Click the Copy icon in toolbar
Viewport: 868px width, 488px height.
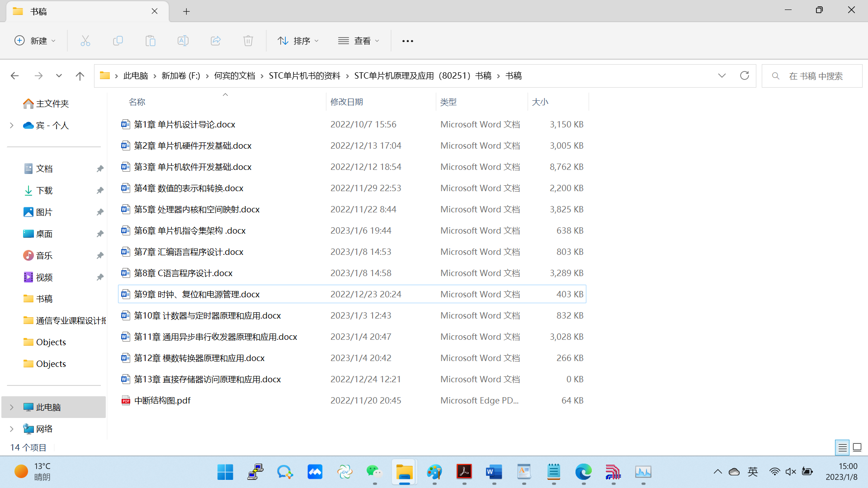click(x=118, y=41)
